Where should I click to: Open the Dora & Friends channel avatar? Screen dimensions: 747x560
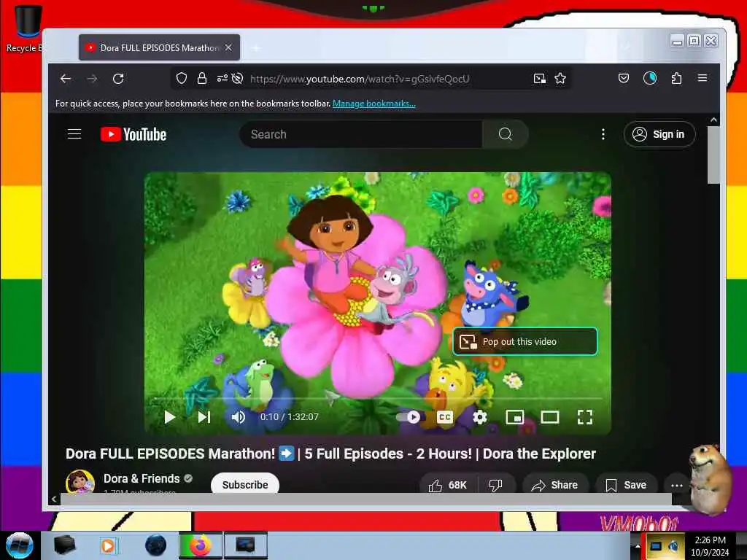80,481
